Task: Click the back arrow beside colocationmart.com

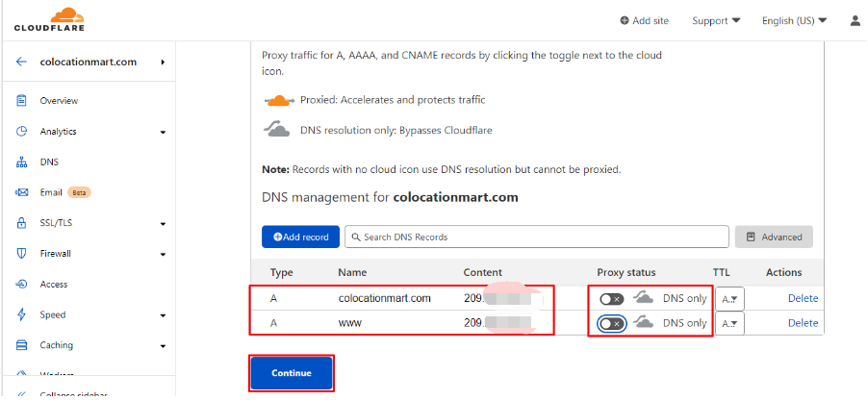Action: point(21,62)
